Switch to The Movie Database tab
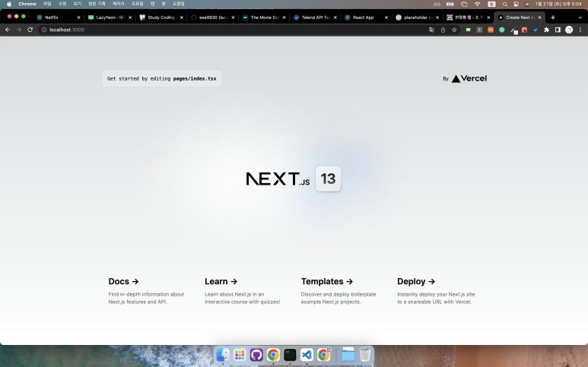Image resolution: width=588 pixels, height=367 pixels. click(x=264, y=17)
